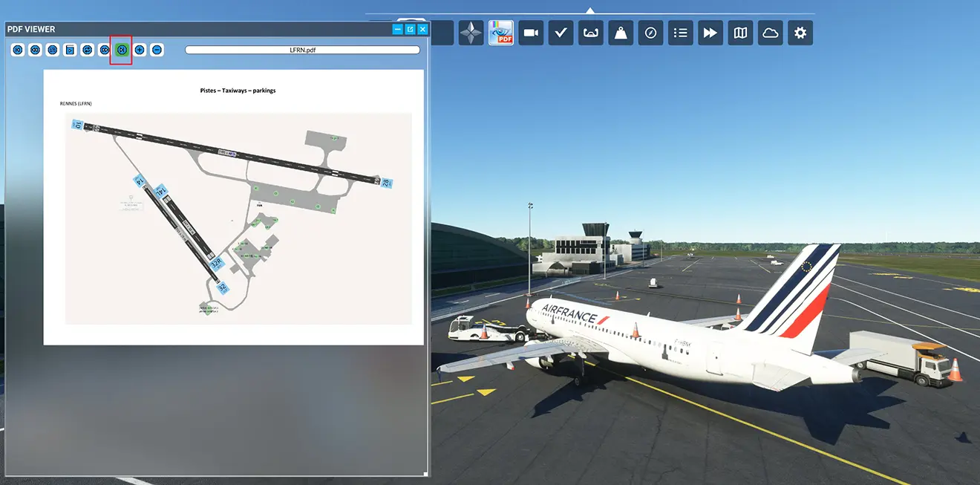Pop out the PDF Viewer window
Screen dimensions: 980x485
[x=410, y=29]
